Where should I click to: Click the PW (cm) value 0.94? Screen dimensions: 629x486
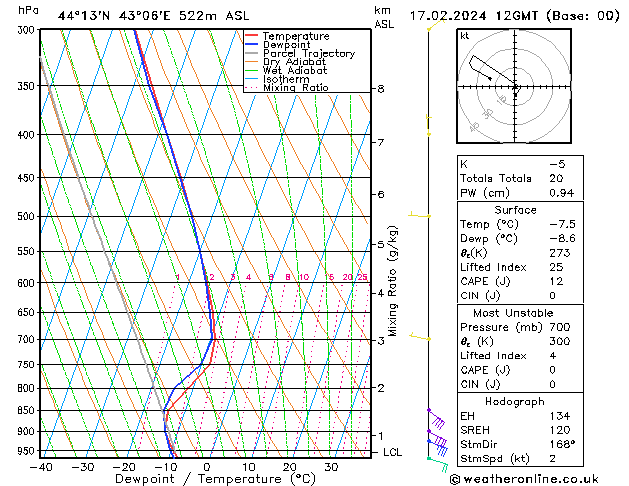[562, 193]
